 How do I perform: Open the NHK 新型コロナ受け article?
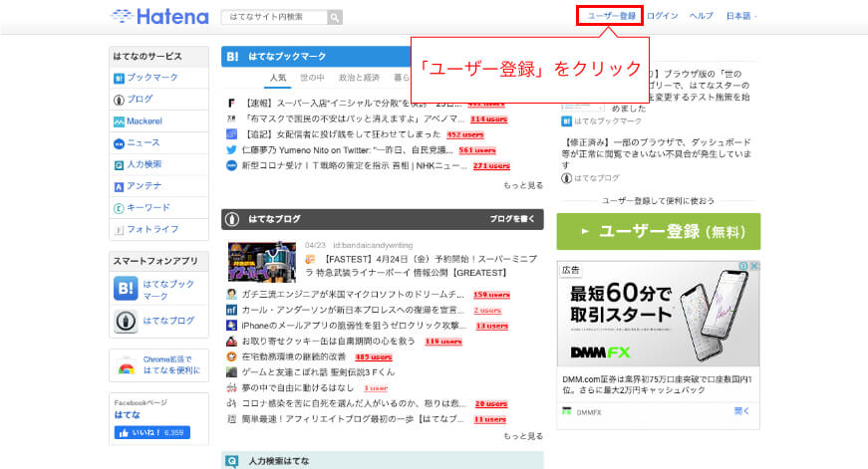pos(355,165)
